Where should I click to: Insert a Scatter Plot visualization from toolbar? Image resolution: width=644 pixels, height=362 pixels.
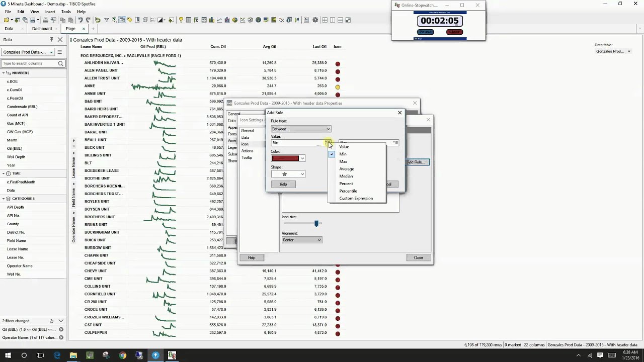tap(243, 20)
